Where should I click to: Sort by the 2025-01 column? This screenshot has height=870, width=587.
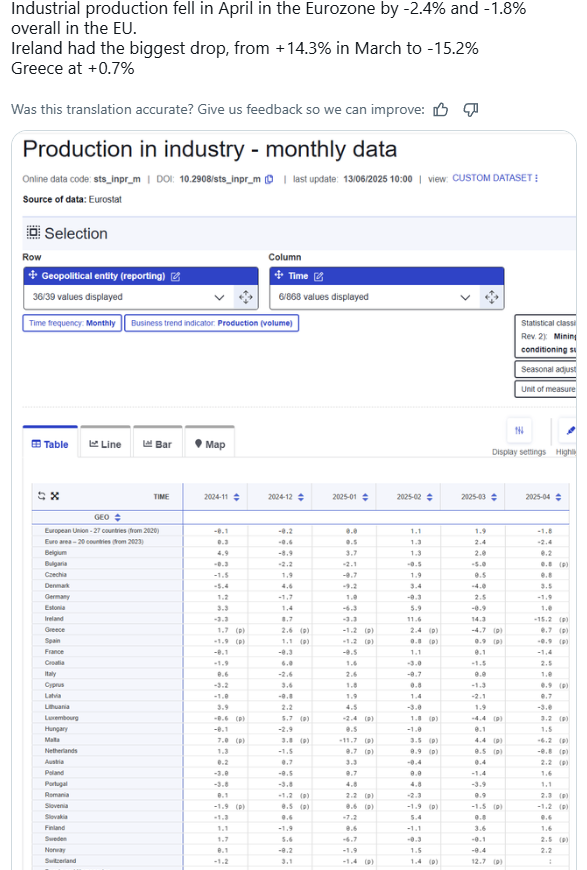(x=365, y=497)
